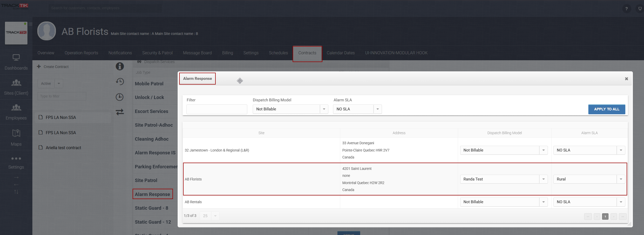Screen dimensions: 644x235
Task: Select Cleaning Adhoc job type
Action: click(x=152, y=139)
